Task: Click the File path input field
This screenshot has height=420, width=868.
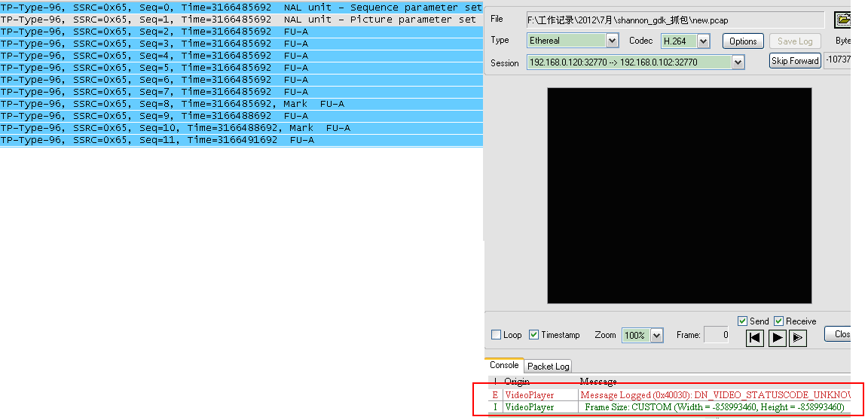Action: (675, 20)
